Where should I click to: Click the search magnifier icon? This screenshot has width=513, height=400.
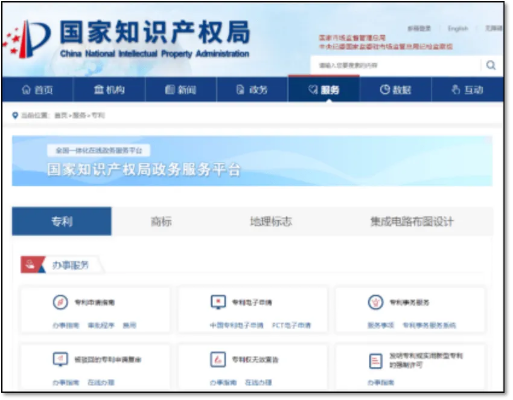click(491, 65)
